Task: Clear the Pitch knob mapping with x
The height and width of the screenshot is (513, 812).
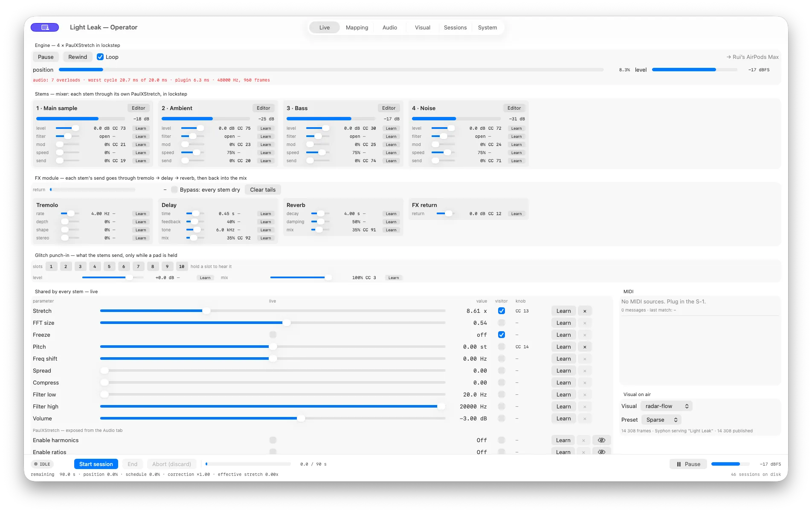Action: click(585, 347)
